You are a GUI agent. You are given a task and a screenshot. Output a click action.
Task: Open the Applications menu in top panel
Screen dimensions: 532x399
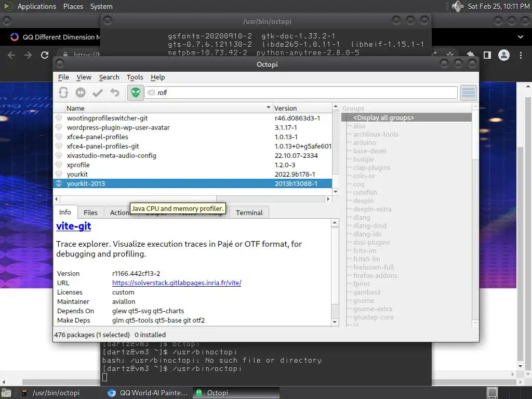click(37, 6)
